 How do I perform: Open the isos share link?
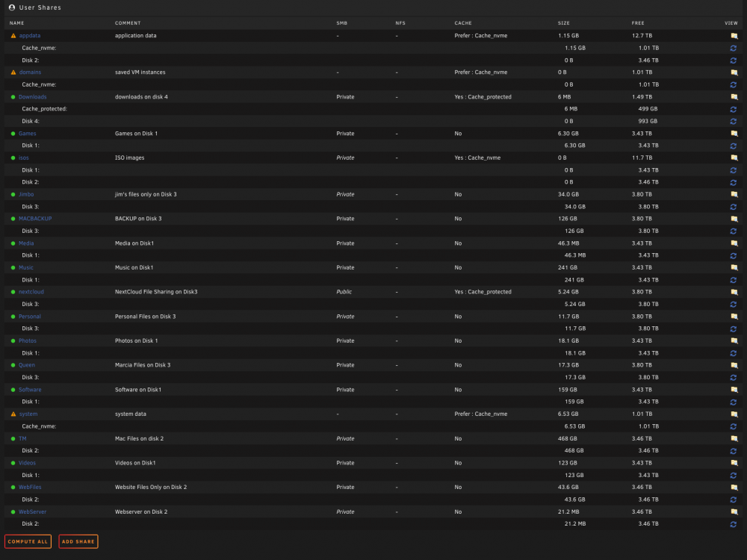[x=24, y=158]
